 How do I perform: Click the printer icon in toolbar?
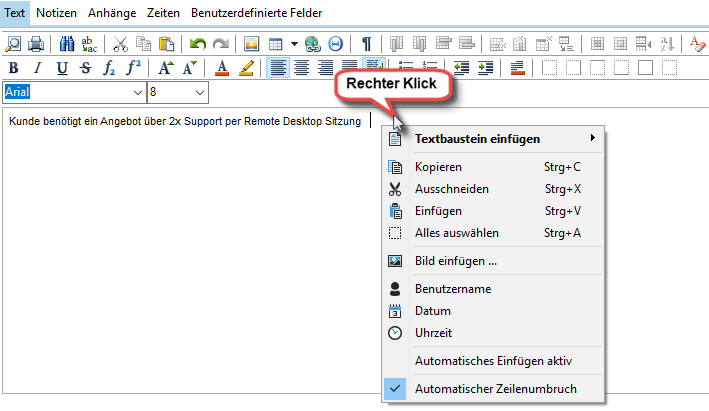tap(36, 44)
